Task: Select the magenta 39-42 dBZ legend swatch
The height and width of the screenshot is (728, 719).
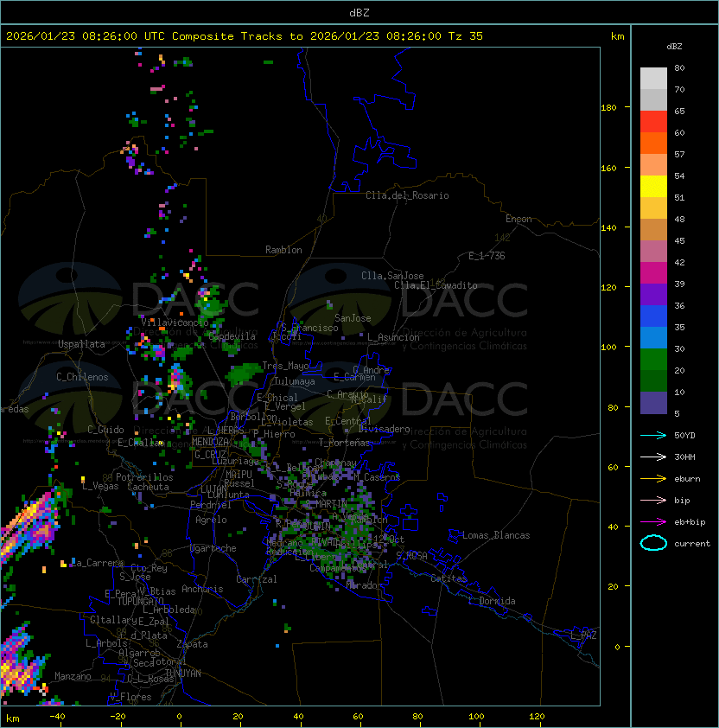Action: (x=653, y=273)
